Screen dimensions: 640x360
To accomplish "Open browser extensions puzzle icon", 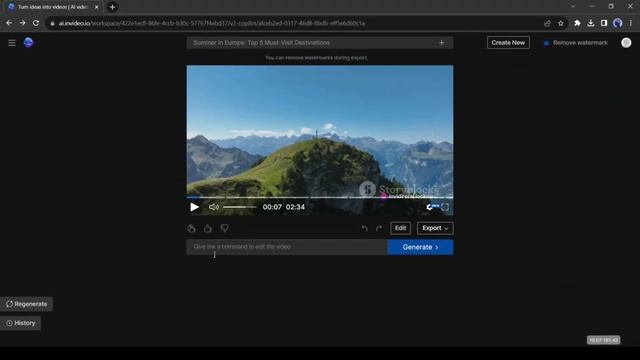I will pyautogui.click(x=577, y=23).
